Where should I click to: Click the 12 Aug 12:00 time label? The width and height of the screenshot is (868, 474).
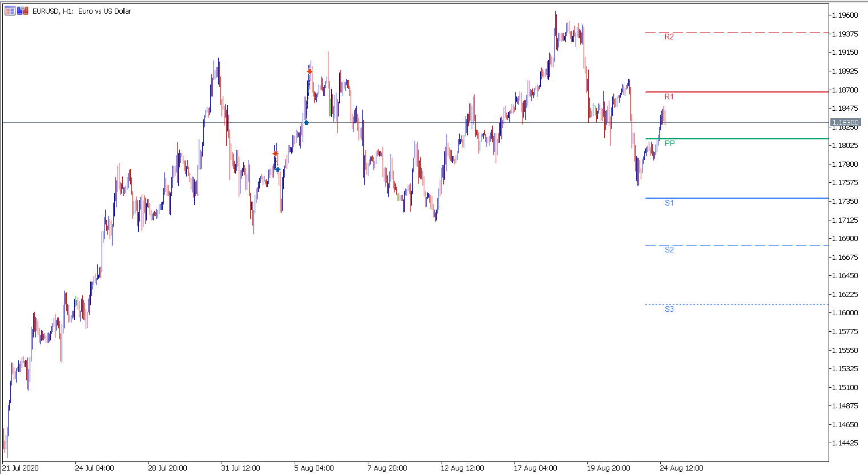click(x=462, y=468)
